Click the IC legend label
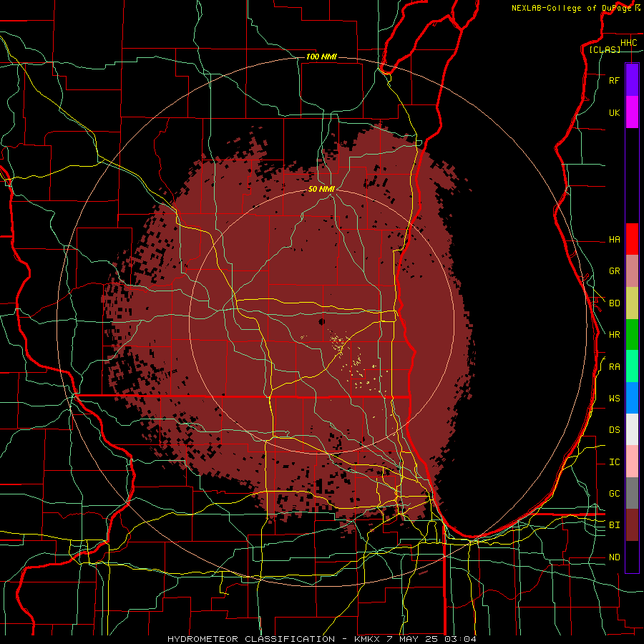 pos(614,462)
